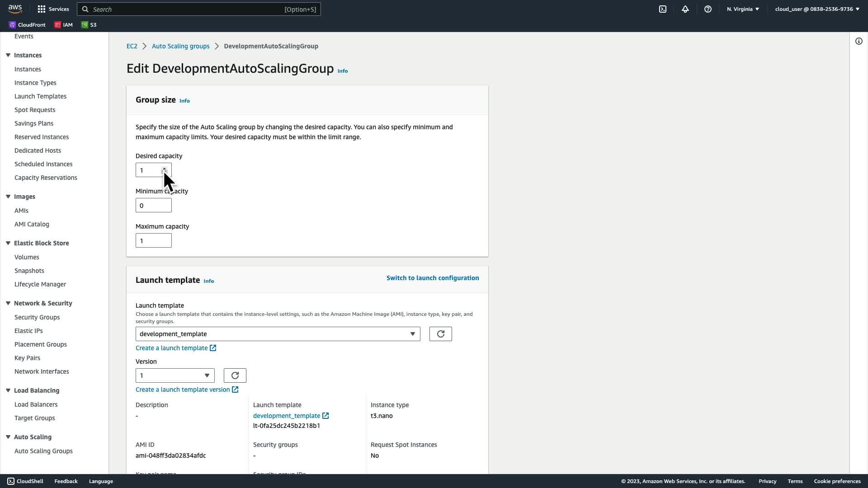Open the IAM shortcut in favorites bar

pos(63,25)
